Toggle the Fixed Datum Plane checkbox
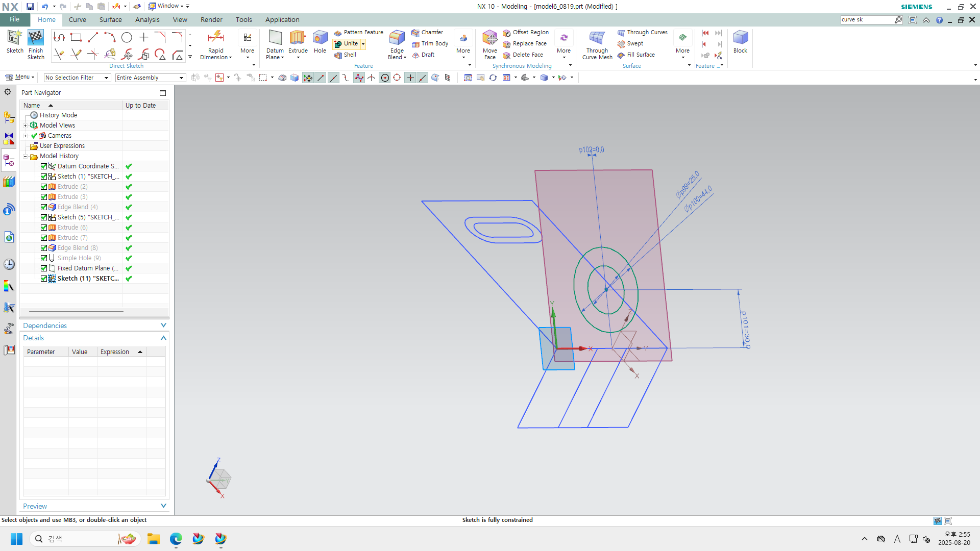980x551 pixels. coord(44,268)
